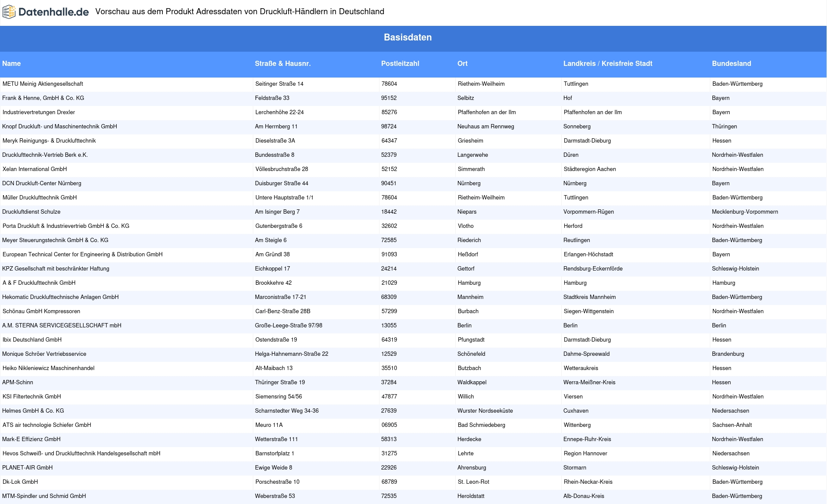This screenshot has width=827, height=504.
Task: Click postal code 95152
Action: (389, 98)
